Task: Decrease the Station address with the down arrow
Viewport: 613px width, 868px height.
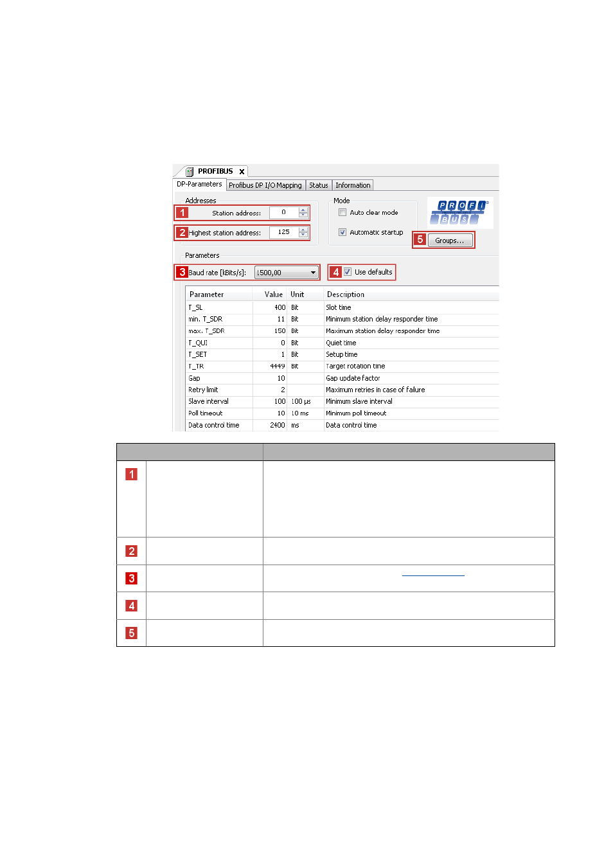Action: pyautogui.click(x=303, y=215)
